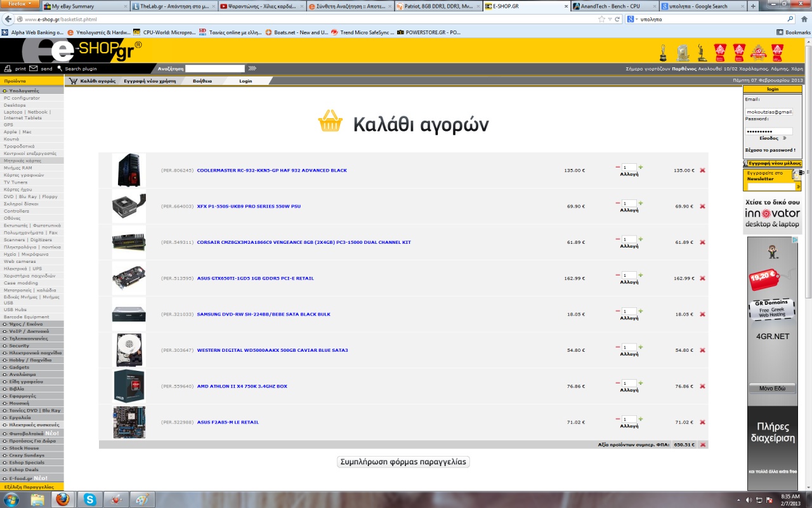
Task: Delete ASUS F2A85-M LE row red X
Action: [702, 422]
